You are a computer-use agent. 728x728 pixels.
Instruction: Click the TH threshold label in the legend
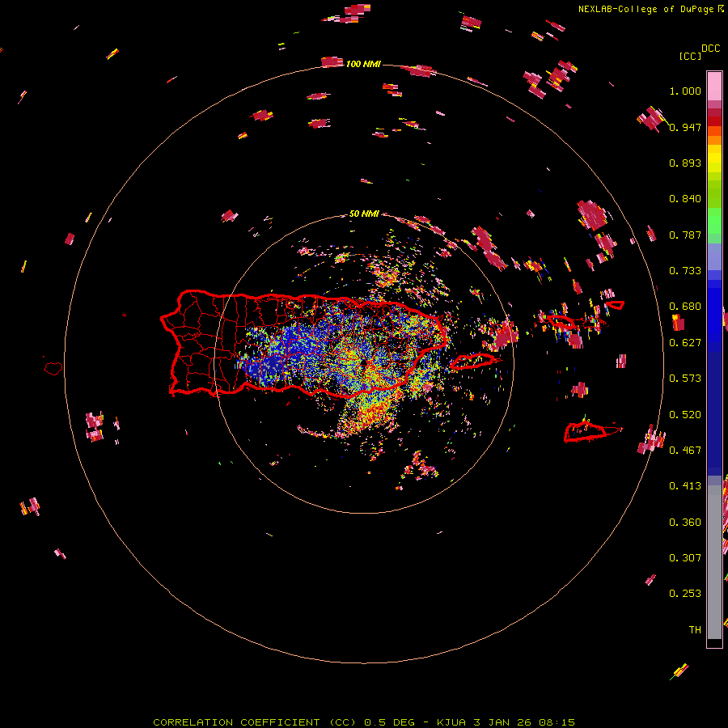click(x=695, y=630)
